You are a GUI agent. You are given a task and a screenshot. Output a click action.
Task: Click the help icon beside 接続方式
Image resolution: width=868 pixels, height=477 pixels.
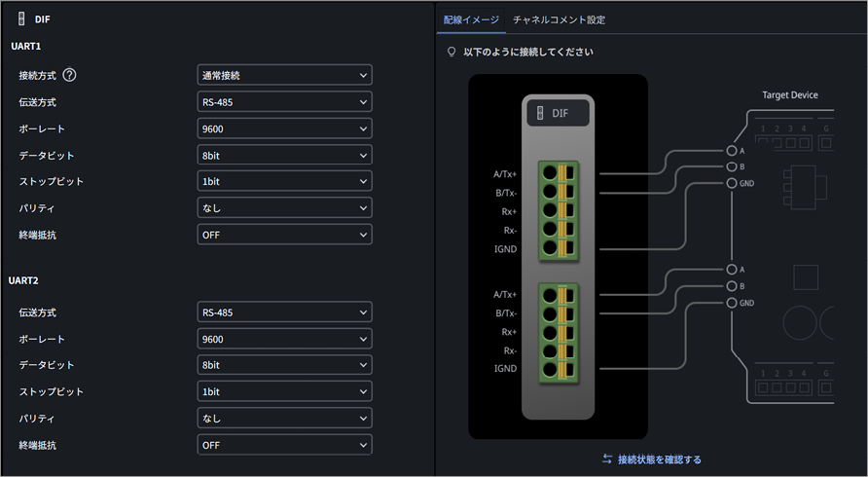click(x=69, y=75)
